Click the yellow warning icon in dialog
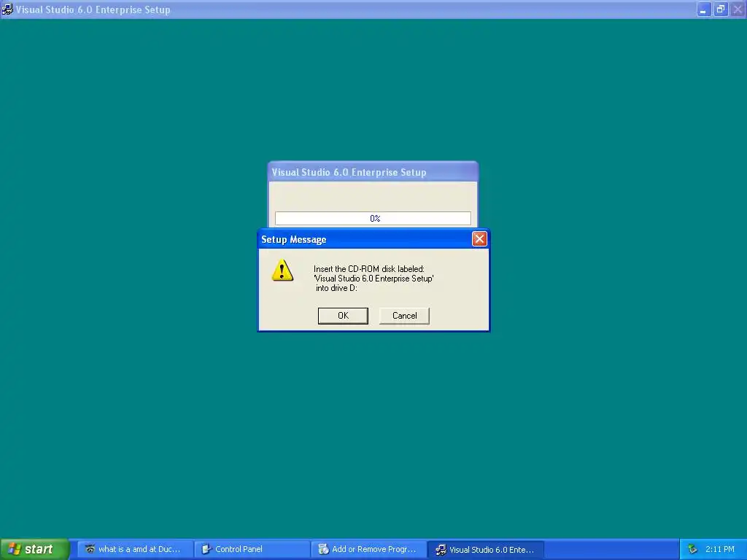This screenshot has width=747, height=560. tap(282, 271)
